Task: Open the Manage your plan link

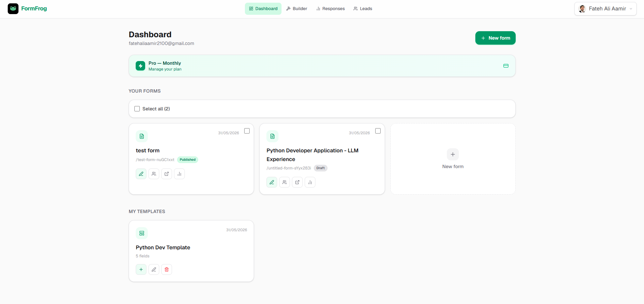Action: click(x=165, y=69)
